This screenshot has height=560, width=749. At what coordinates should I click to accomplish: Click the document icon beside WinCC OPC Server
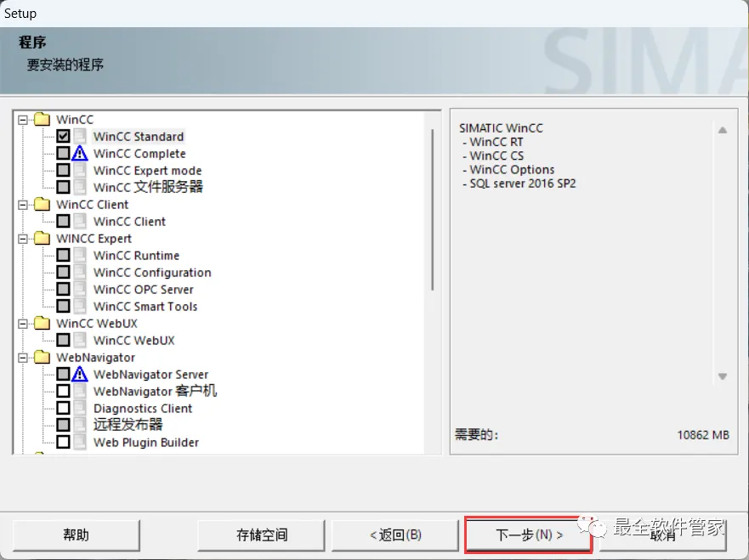tap(80, 289)
